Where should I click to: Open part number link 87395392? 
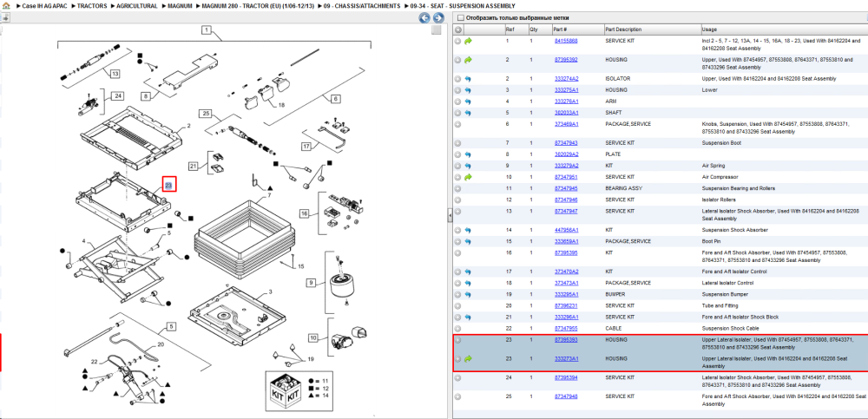click(566, 60)
